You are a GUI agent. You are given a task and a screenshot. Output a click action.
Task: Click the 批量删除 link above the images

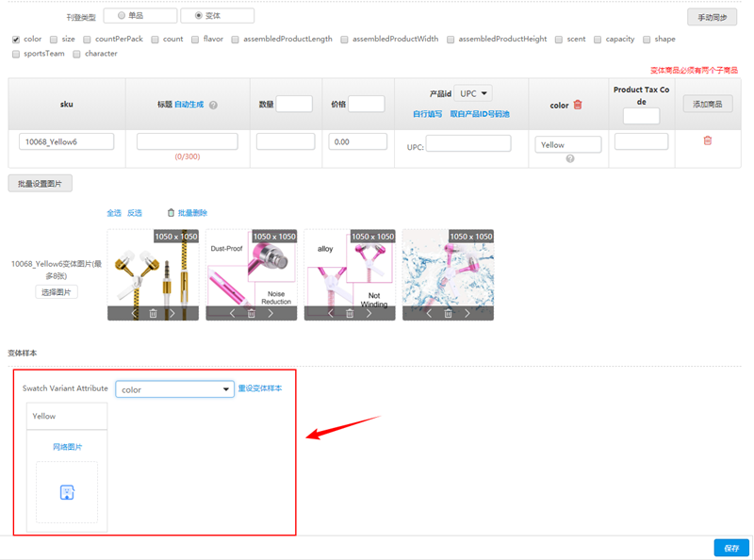187,213
